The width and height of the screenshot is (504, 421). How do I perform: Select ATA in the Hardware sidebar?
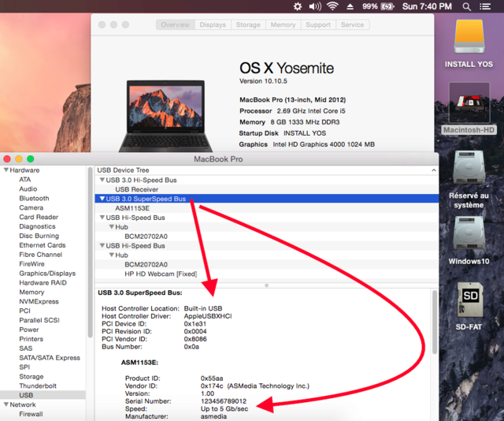[24, 180]
